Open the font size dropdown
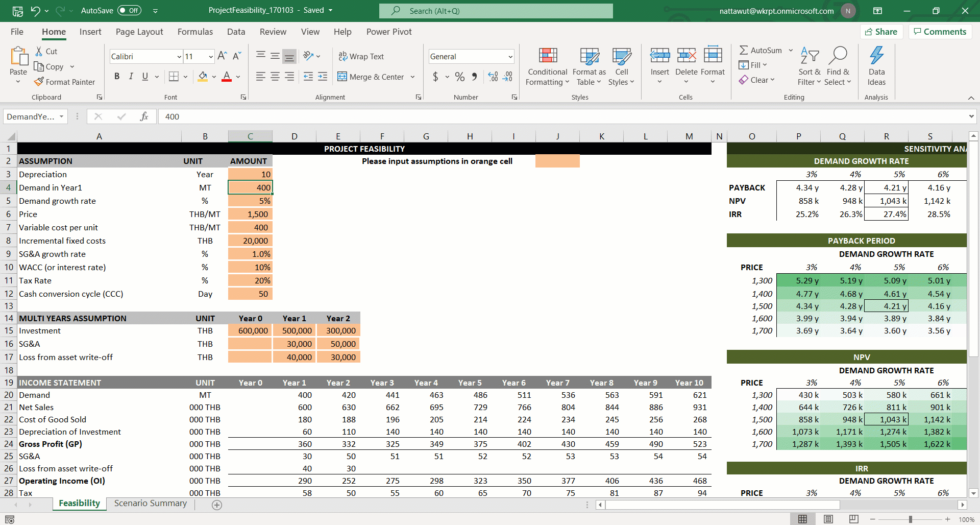Screen dimensions: 980x525 click(211, 56)
